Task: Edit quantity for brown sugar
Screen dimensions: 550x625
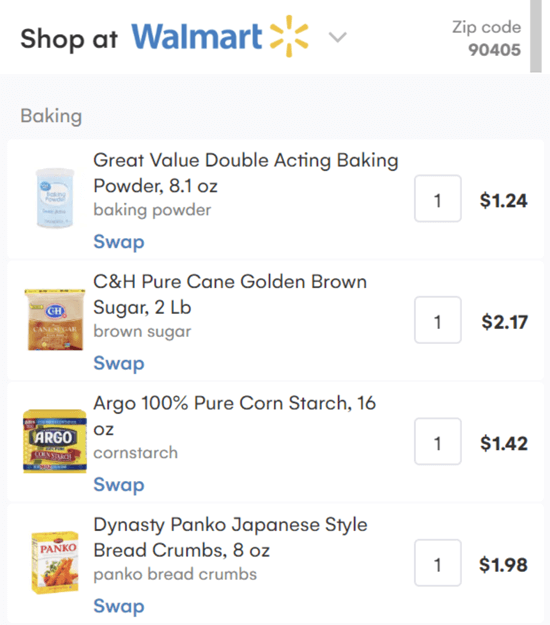Action: pos(438,320)
